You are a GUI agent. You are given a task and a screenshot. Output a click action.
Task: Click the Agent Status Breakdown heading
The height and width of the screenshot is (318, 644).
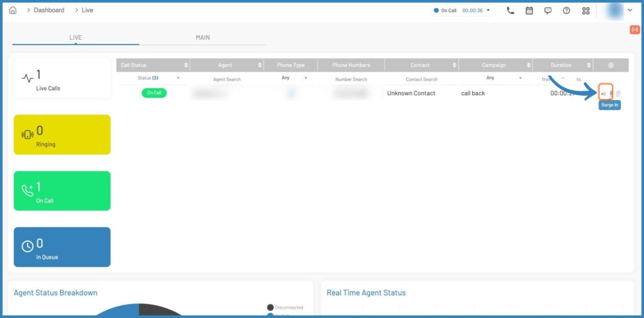[x=55, y=293]
